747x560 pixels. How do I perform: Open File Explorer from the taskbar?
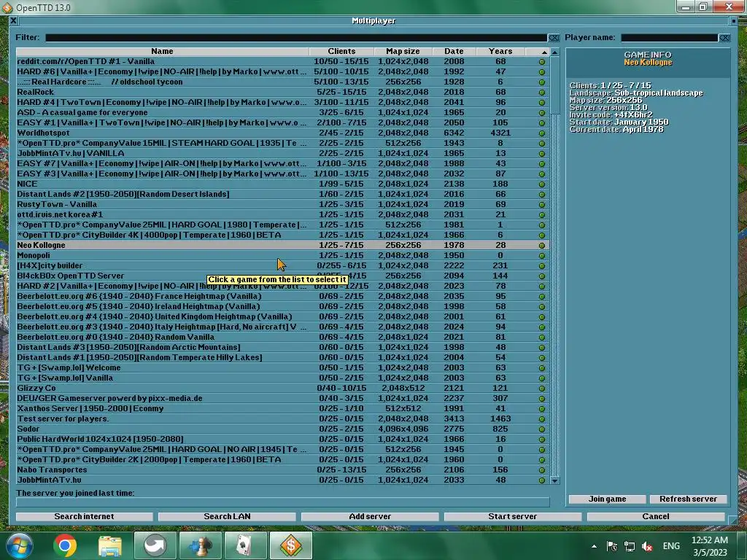point(110,545)
